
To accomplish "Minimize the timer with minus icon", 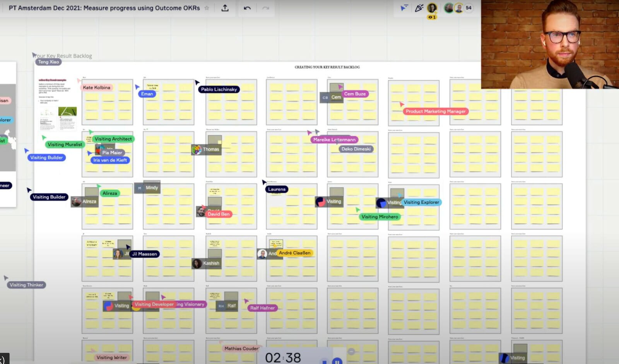I will click(351, 352).
